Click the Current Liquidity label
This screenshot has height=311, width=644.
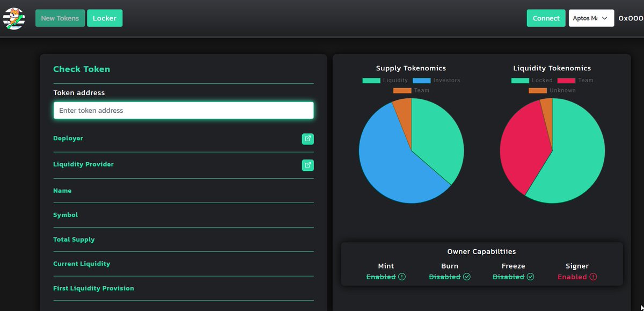pyautogui.click(x=82, y=264)
